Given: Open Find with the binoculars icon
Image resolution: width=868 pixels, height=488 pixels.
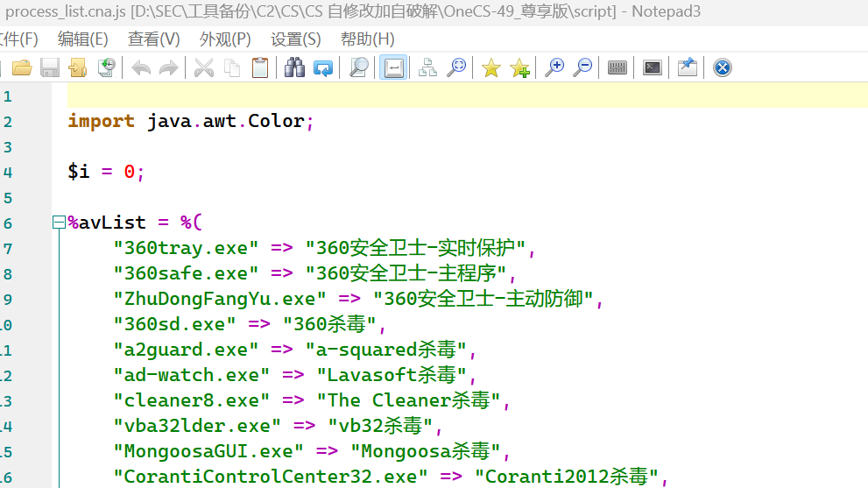Looking at the screenshot, I should pyautogui.click(x=294, y=67).
